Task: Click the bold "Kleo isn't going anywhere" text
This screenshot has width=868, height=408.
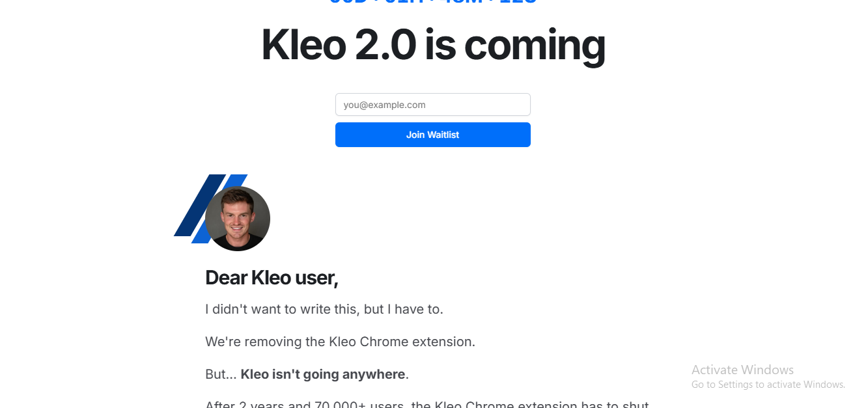Action: tap(323, 374)
